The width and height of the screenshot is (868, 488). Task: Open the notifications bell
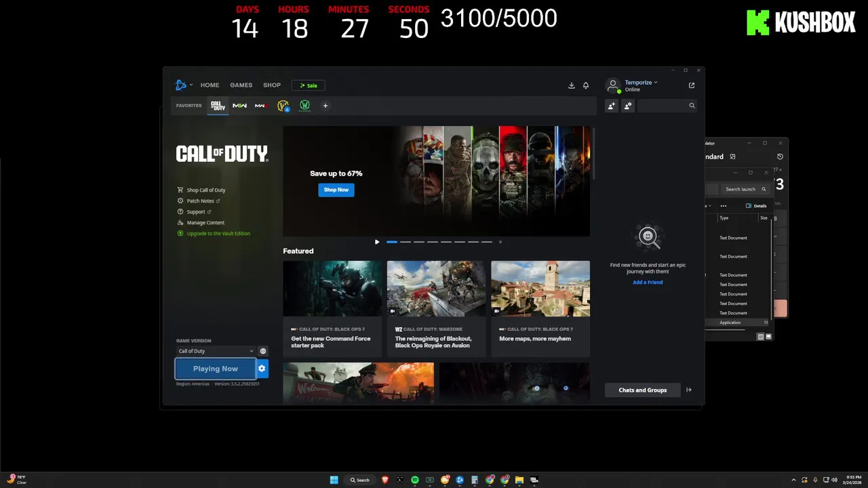(x=586, y=85)
